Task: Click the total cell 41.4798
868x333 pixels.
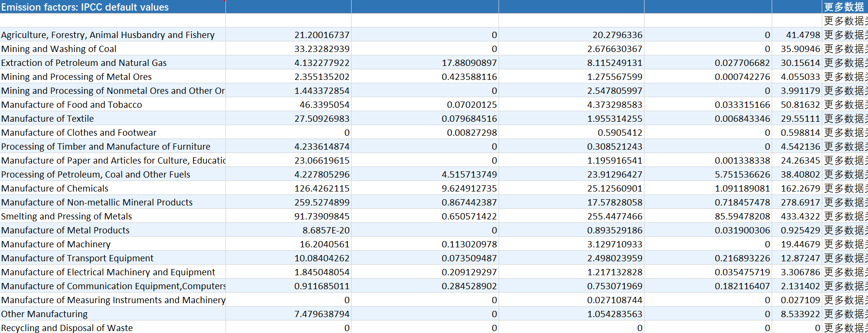Action: (x=797, y=35)
